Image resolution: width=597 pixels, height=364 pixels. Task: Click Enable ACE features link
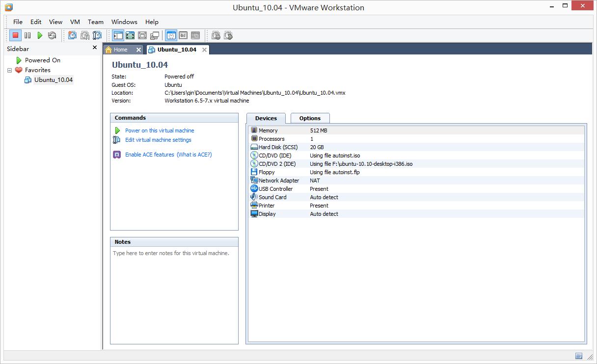coord(150,155)
